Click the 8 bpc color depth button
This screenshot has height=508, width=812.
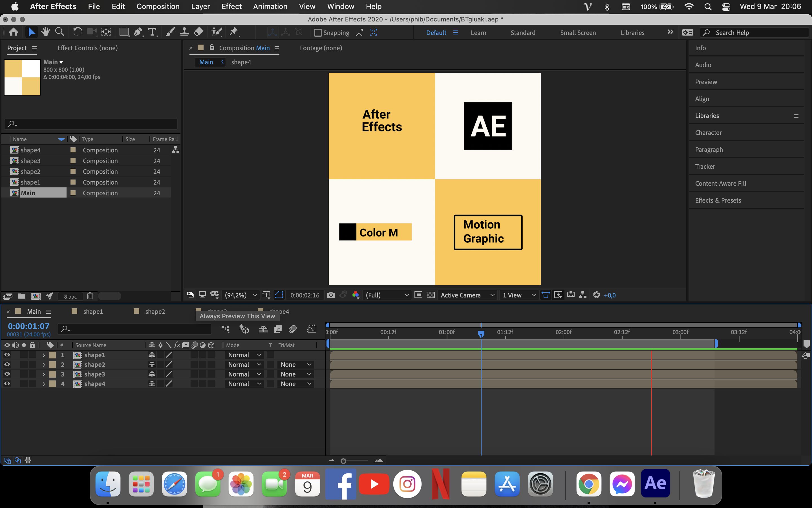[x=70, y=296]
